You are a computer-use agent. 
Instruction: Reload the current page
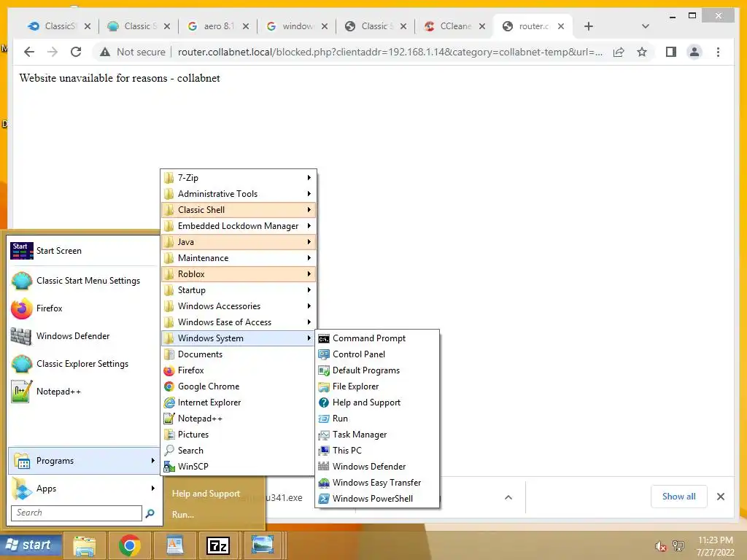[x=76, y=52]
